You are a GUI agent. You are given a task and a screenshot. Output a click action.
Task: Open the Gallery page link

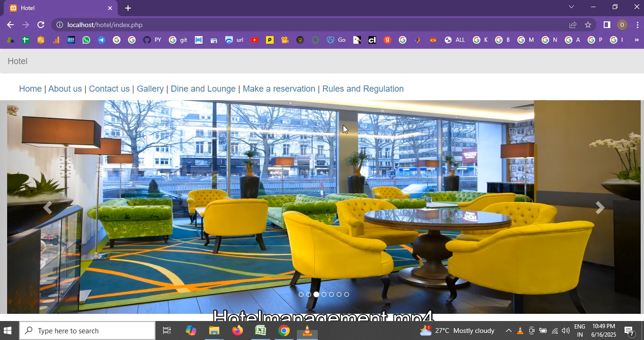coord(150,89)
